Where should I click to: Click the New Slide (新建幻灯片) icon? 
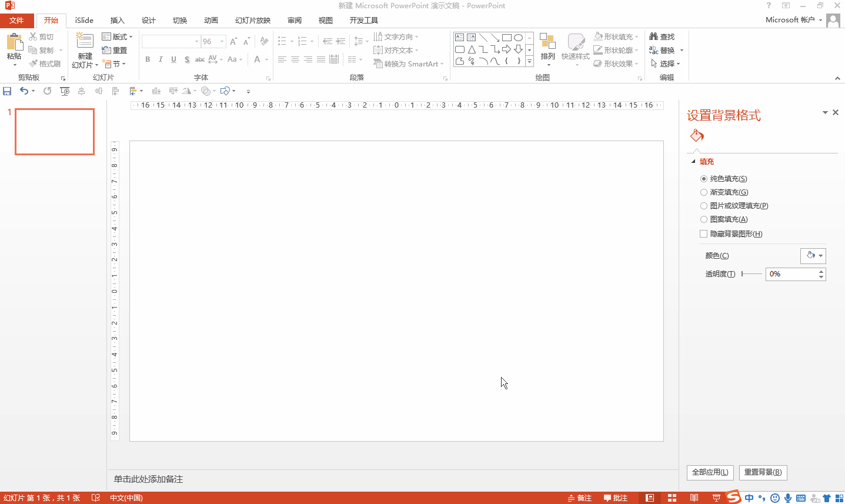85,42
